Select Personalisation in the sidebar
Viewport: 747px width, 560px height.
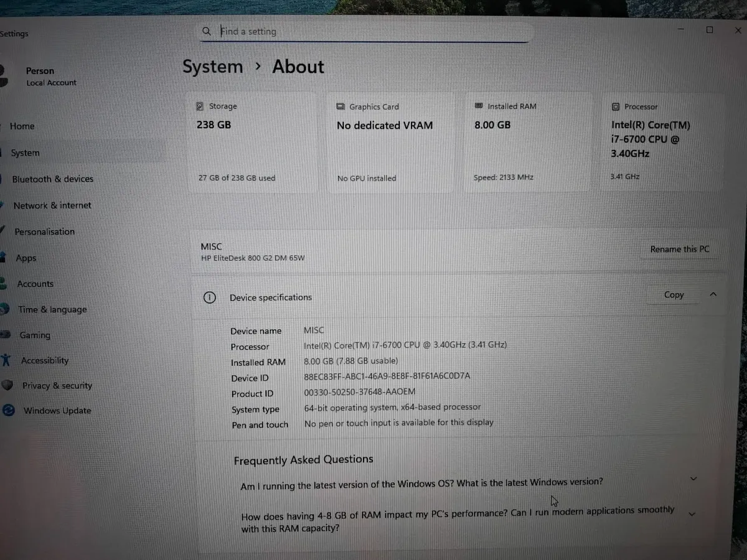click(44, 231)
